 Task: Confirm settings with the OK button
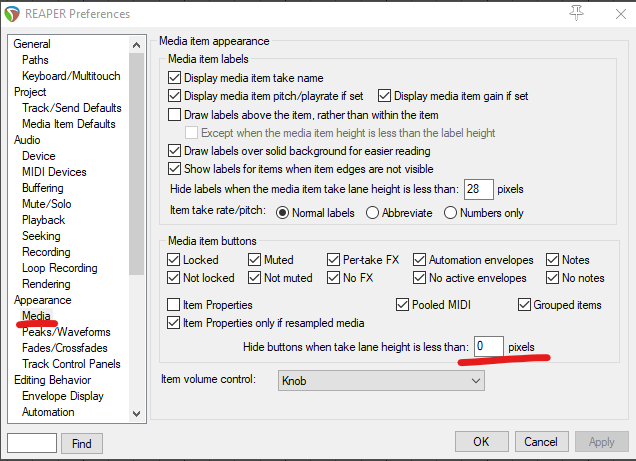[481, 442]
